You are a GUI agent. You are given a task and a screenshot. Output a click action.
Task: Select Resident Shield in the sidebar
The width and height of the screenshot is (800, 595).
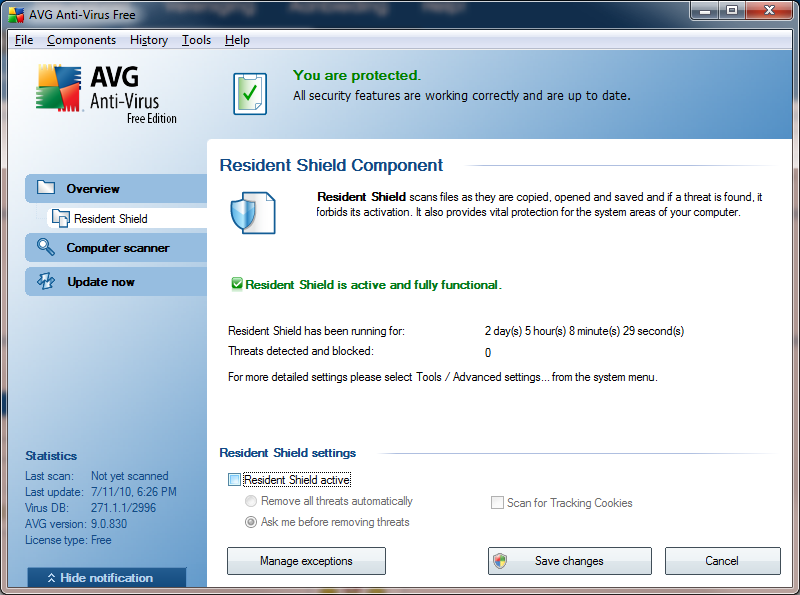point(127,218)
